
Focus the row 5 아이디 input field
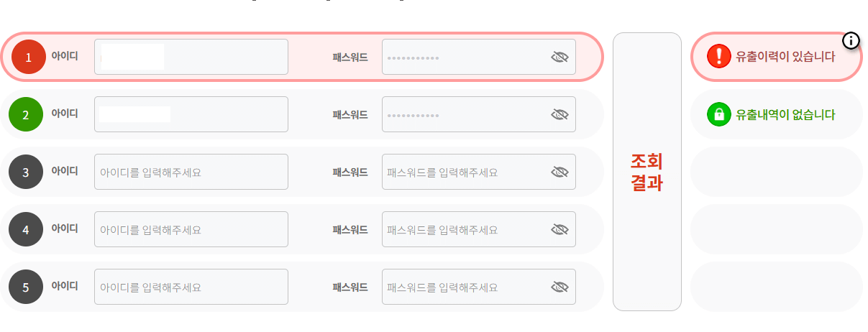[191, 287]
